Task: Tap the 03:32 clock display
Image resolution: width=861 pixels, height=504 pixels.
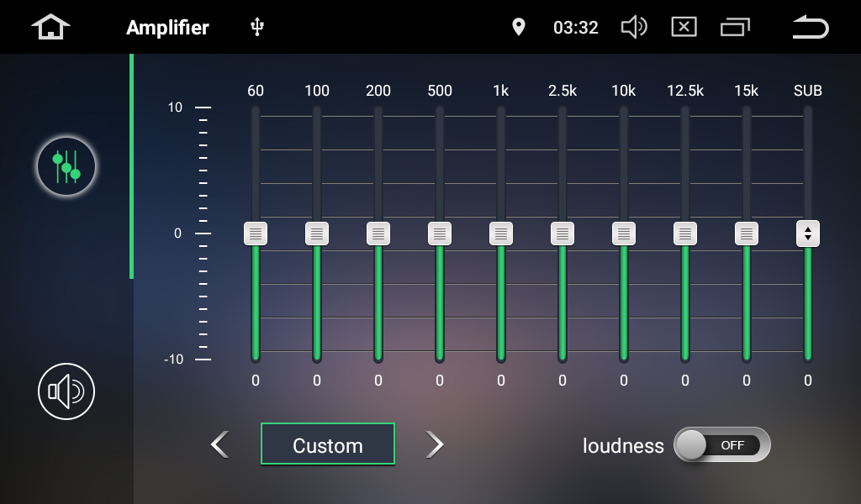Action: (x=576, y=27)
